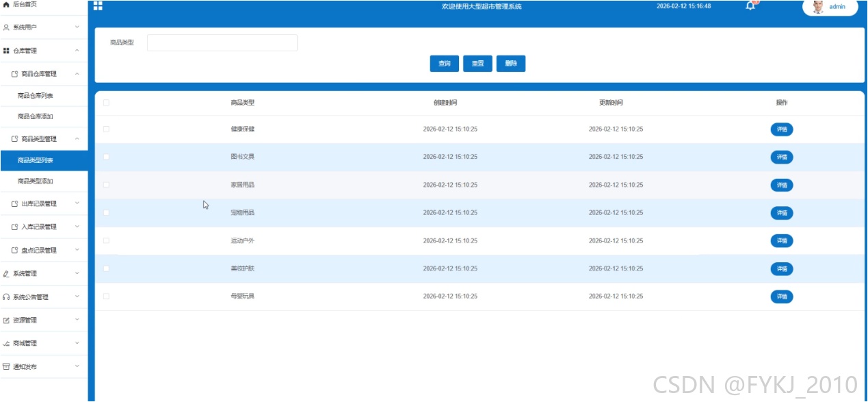The image size is (868, 402).
Task: Click the icon beside 商城管理
Action: 7,344
